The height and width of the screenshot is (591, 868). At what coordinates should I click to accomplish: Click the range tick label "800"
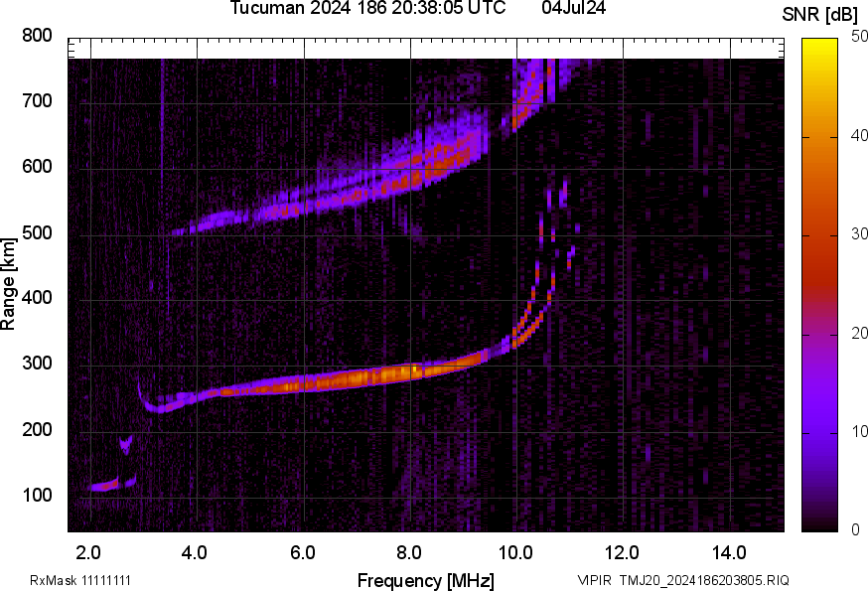coord(37,36)
